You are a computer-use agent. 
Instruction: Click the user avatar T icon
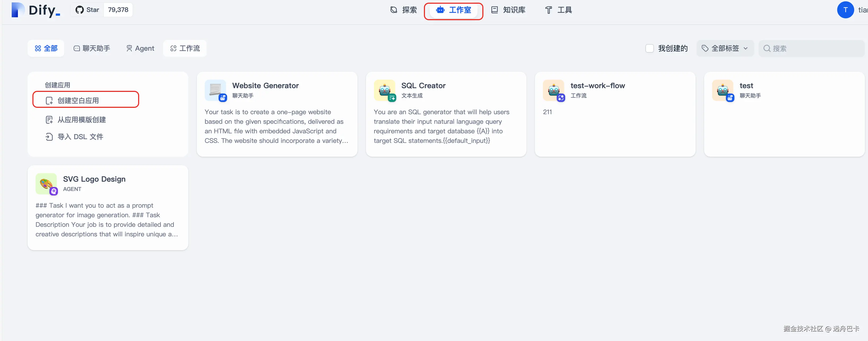(x=845, y=10)
